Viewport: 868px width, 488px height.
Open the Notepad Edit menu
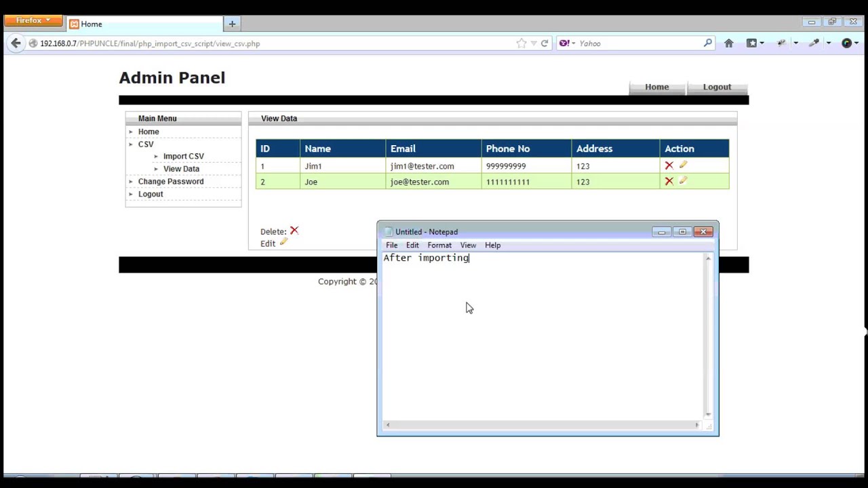[x=412, y=245]
